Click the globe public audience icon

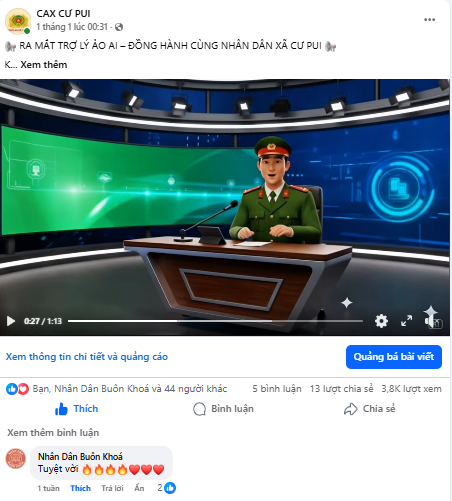119,27
